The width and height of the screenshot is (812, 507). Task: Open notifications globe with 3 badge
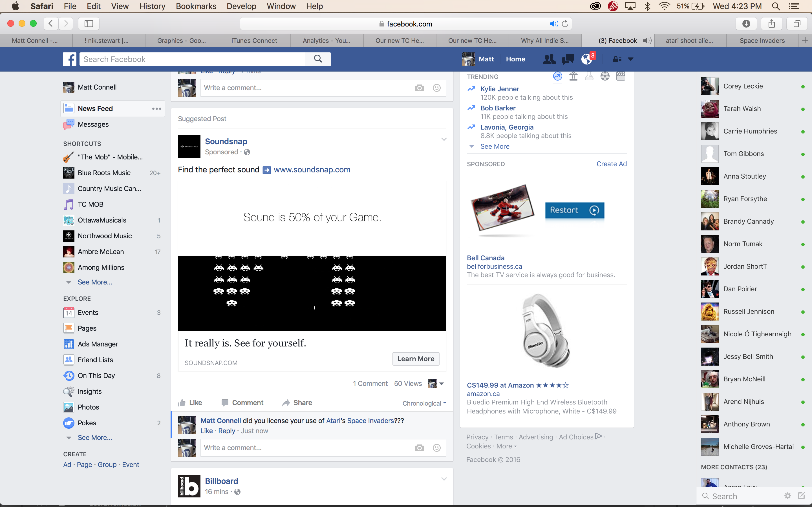pyautogui.click(x=586, y=59)
